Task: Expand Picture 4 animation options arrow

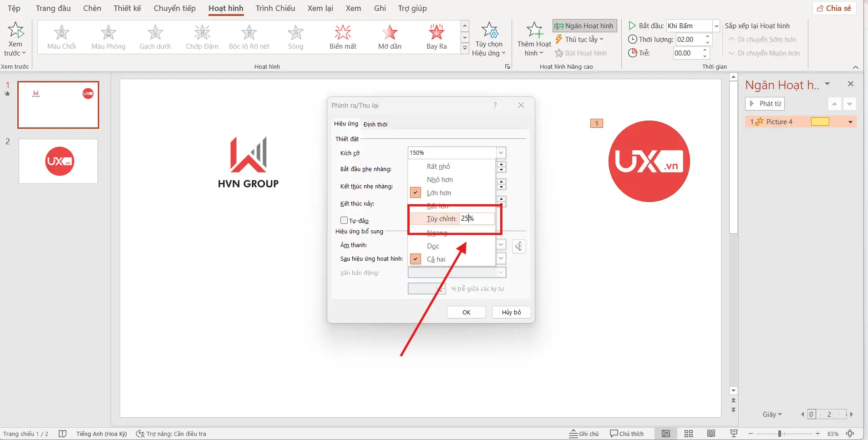Action: pos(850,122)
